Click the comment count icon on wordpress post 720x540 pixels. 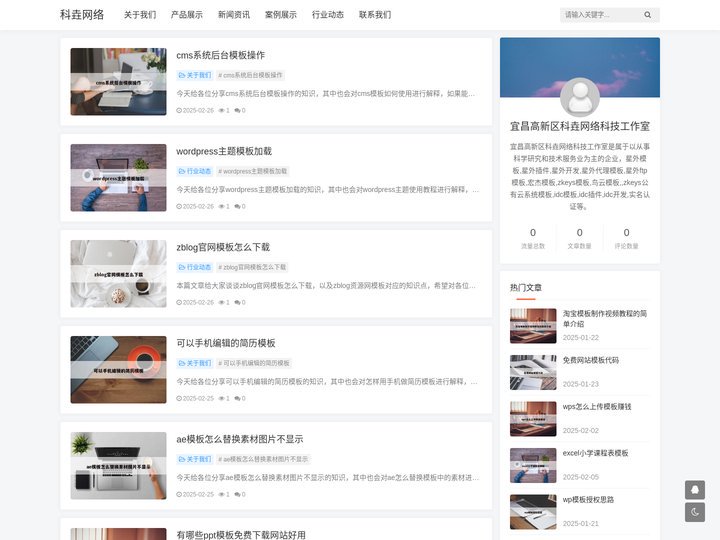[237, 207]
